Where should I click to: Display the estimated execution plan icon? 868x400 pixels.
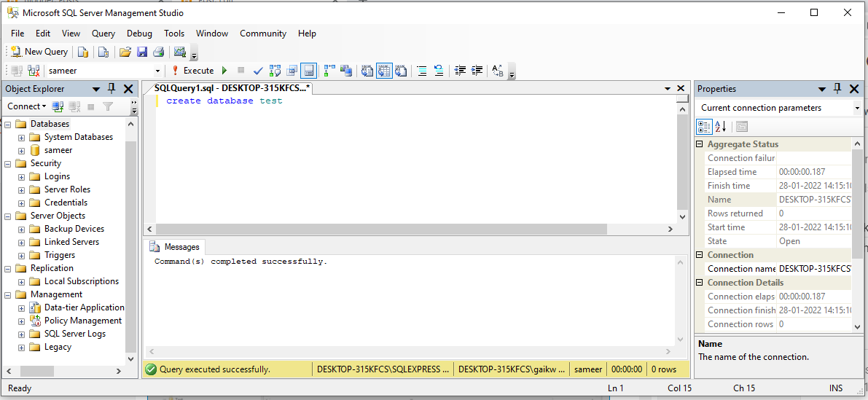click(x=275, y=71)
